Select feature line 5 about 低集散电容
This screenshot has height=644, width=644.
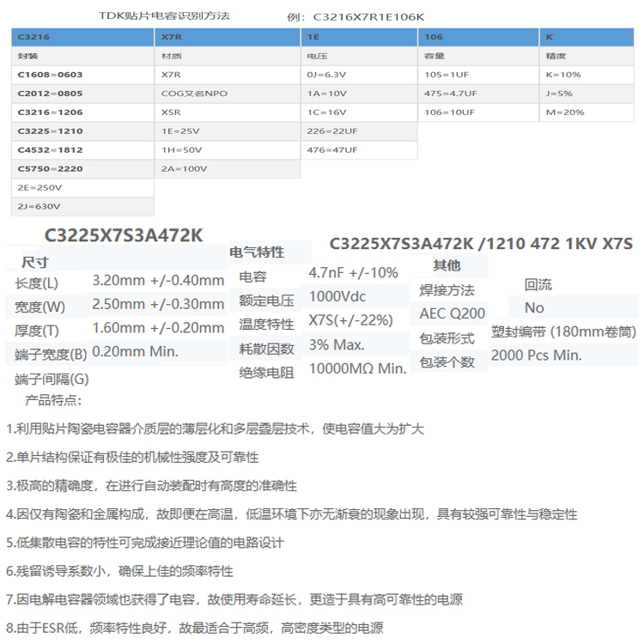145,543
